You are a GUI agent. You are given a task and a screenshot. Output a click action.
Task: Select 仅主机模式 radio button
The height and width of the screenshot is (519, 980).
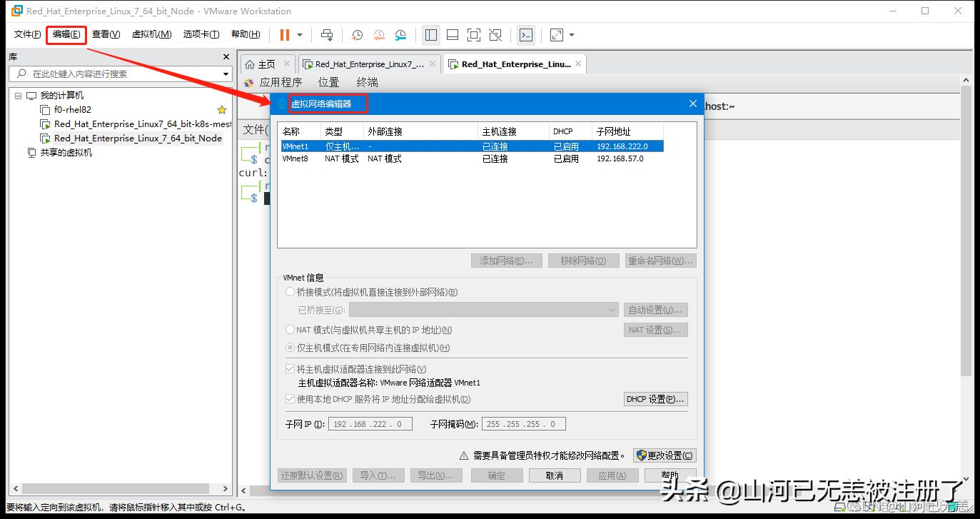(x=290, y=348)
